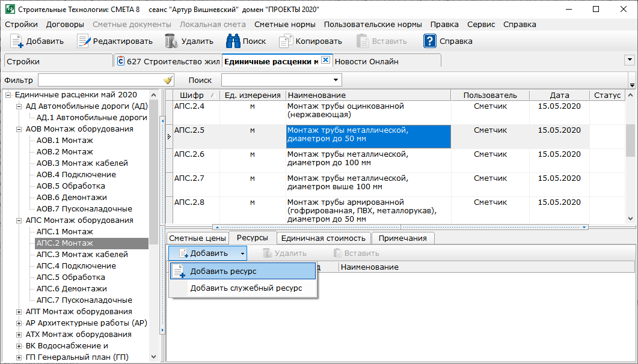Select АОВ.3 Монтаж кабелей tree item
Viewport: 638px width, 364px height.
pyautogui.click(x=82, y=163)
